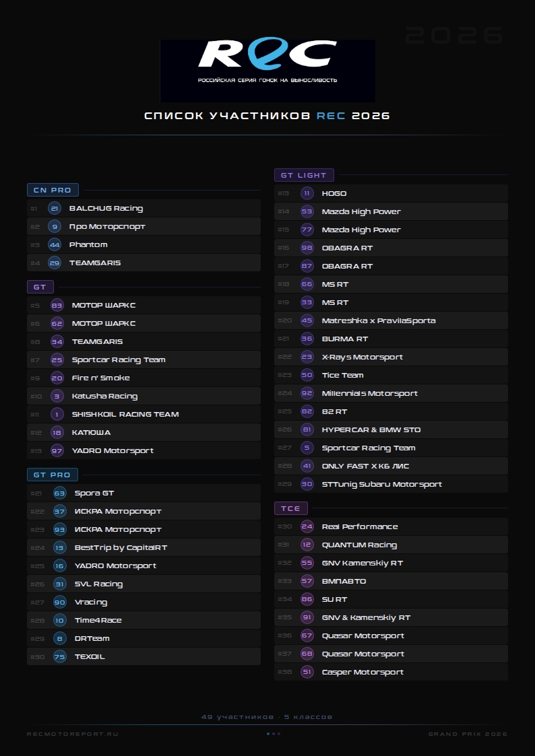Viewport: 535px width, 756px height.
Task: Click the team name 'ВМПАВТО'
Action: (x=344, y=582)
